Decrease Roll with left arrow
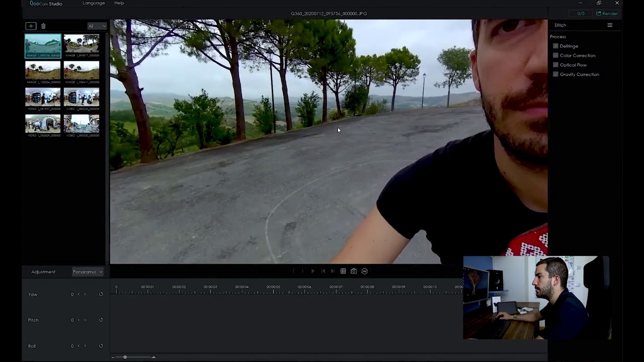644x362 pixels. coord(78,346)
